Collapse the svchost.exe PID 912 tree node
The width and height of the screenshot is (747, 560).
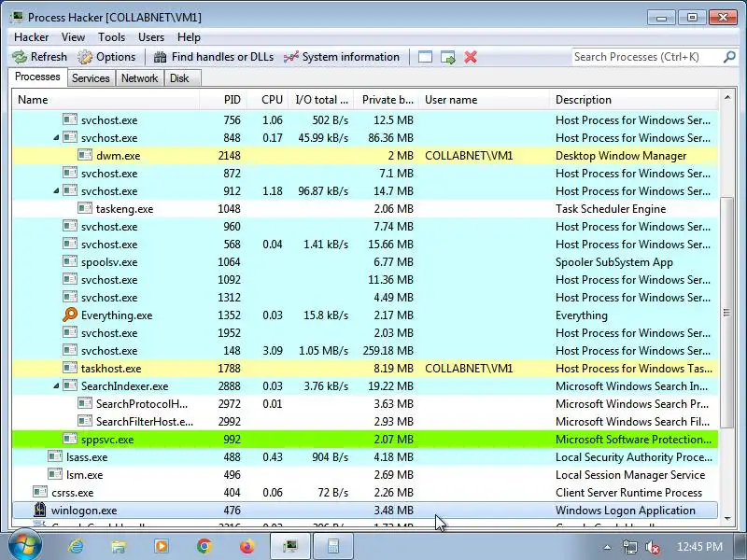tap(56, 191)
